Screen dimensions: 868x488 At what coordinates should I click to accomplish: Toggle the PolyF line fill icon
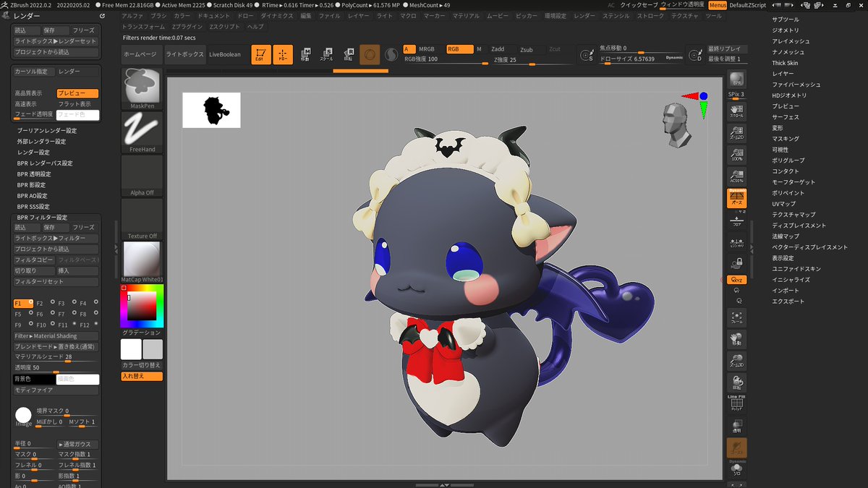736,403
